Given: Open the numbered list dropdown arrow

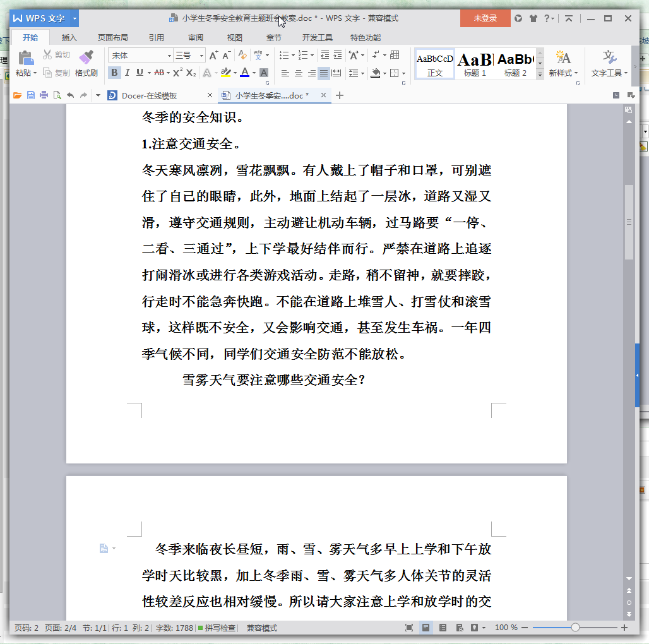Looking at the screenshot, I should coord(312,56).
